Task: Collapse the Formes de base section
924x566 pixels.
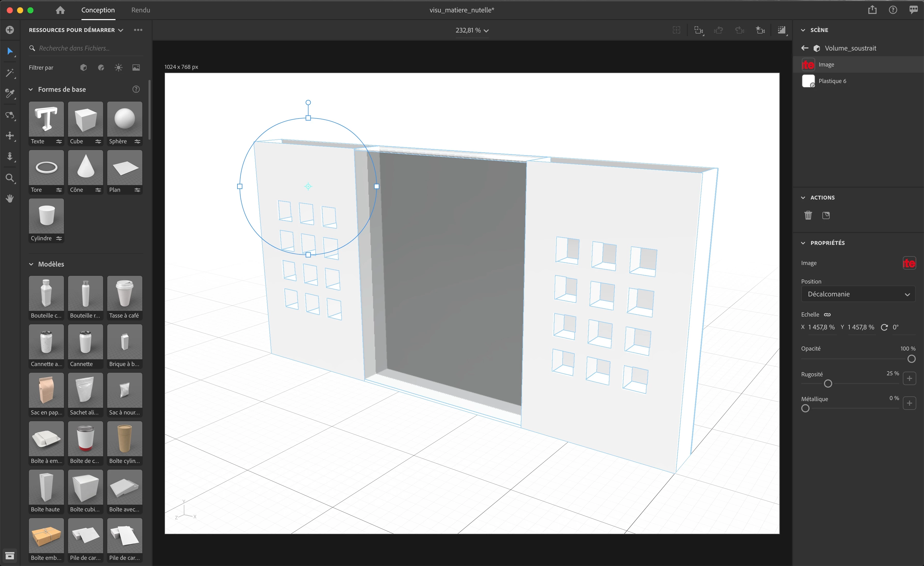Action: 31,89
